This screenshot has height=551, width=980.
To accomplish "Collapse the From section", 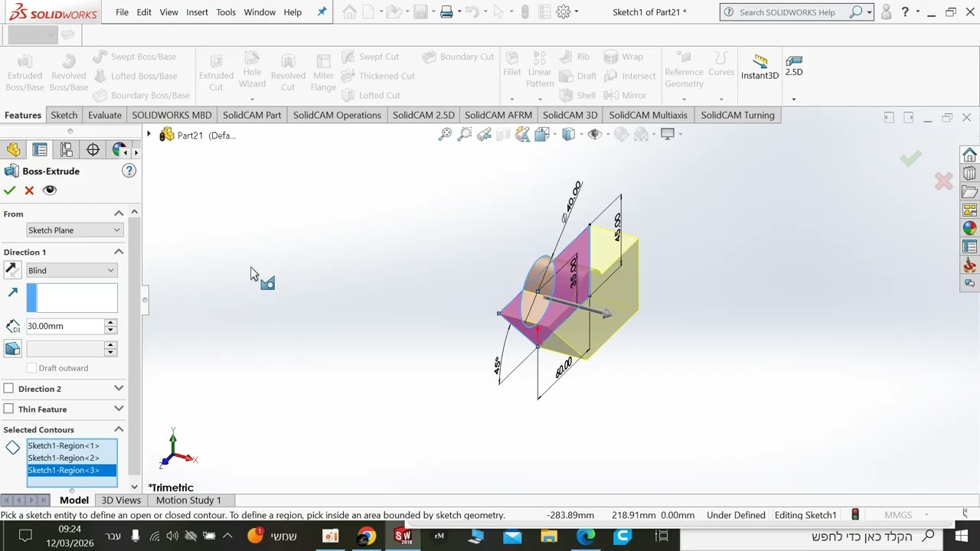I will 119,214.
